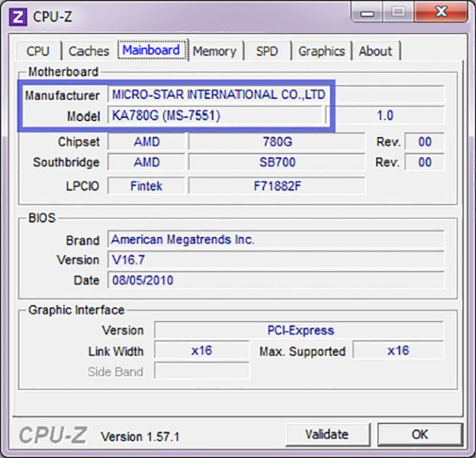
Task: Click the Southbridge vendor AMD field
Action: pos(146,162)
